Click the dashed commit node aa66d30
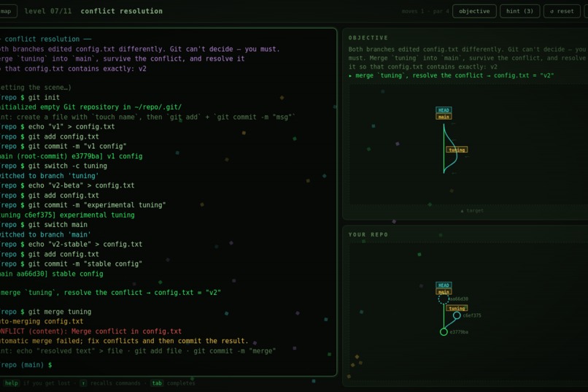Image resolution: width=588 pixels, height=392 pixels. tap(444, 299)
